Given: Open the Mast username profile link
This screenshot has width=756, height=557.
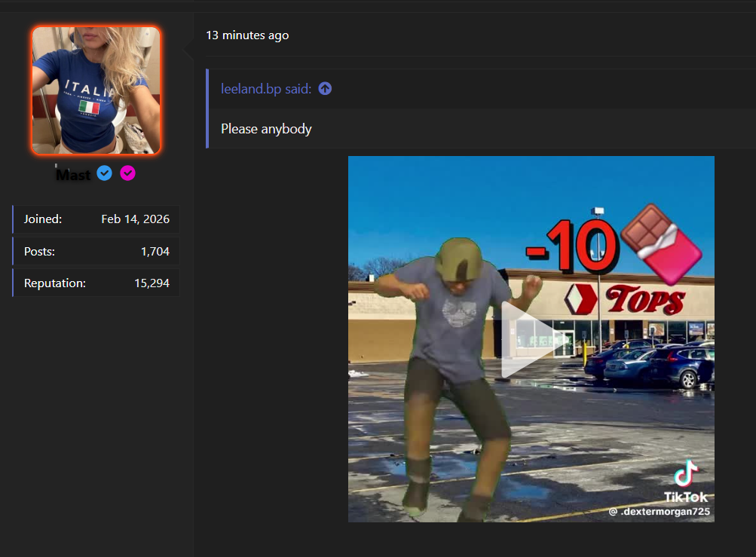Looking at the screenshot, I should 73,175.
